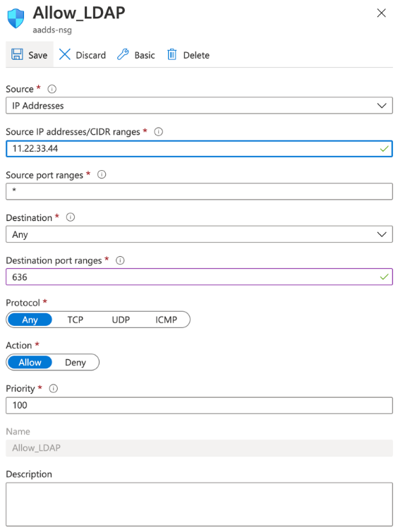Screen dimensions: 398x532
Task: Click the Save floppy disk icon
Action: point(17,54)
